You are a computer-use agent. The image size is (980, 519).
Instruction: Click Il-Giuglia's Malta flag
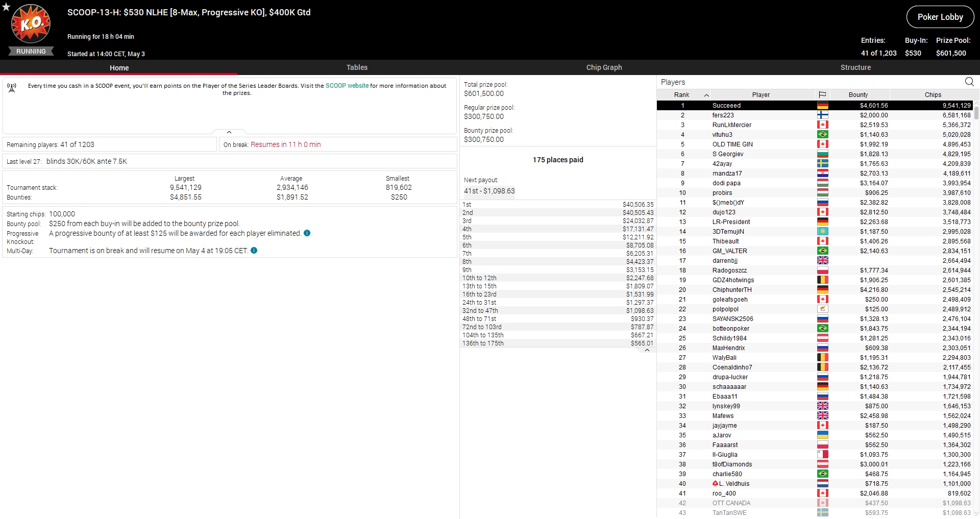coord(822,455)
